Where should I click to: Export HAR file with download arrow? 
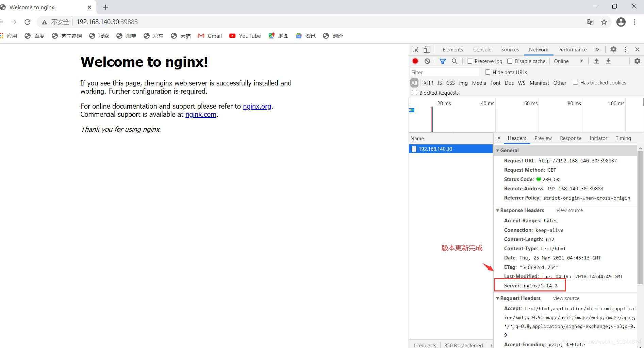(608, 61)
